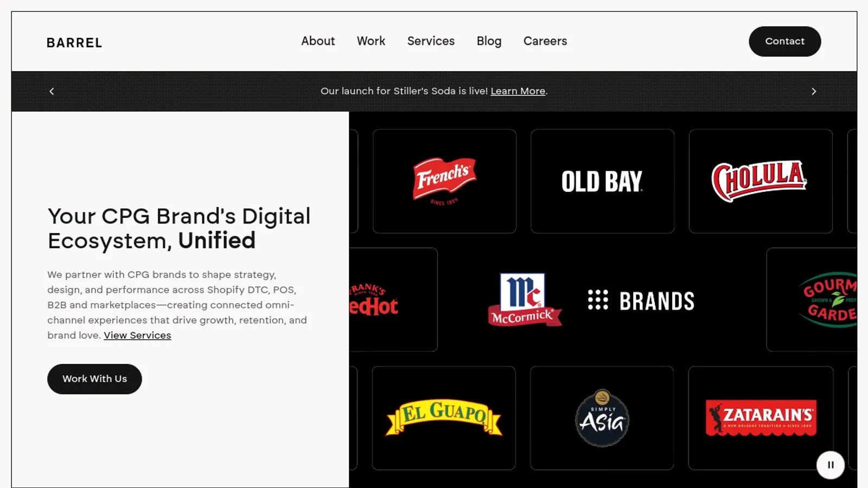Click the Gourmet Garden logo card
Screen dimensions: 868x488
point(812,299)
